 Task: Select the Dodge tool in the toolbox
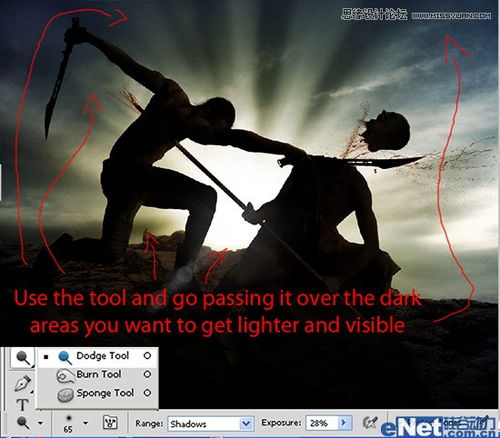click(x=23, y=358)
